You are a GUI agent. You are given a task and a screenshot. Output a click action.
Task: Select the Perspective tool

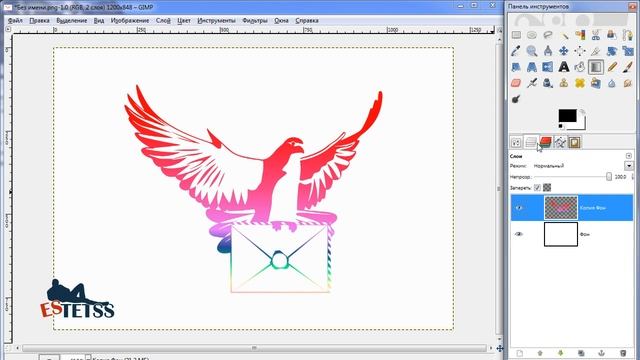pyautogui.click(x=531, y=67)
